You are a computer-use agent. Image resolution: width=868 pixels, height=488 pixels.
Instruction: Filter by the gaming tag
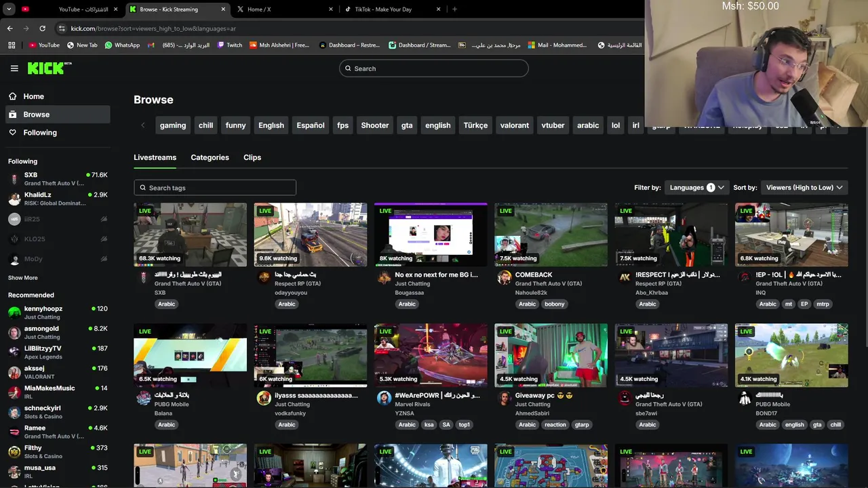coord(173,125)
